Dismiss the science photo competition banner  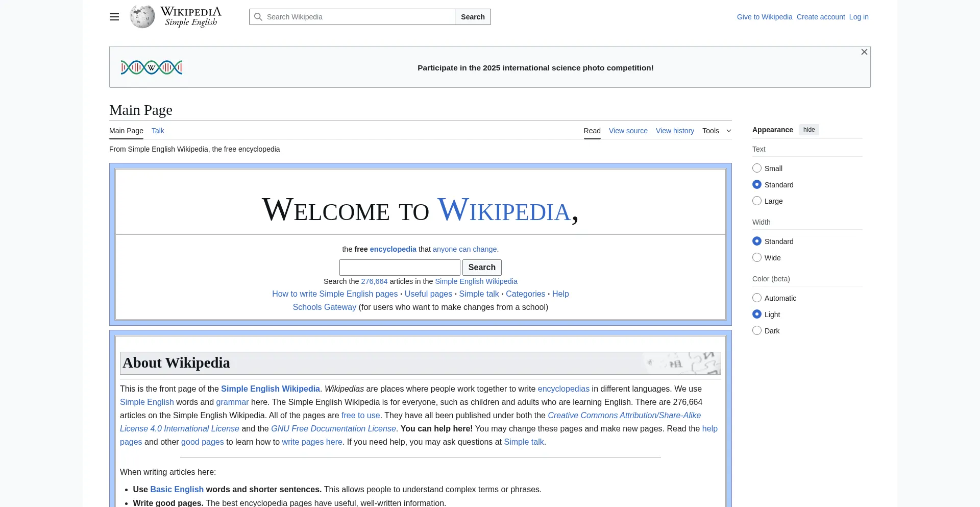864,52
